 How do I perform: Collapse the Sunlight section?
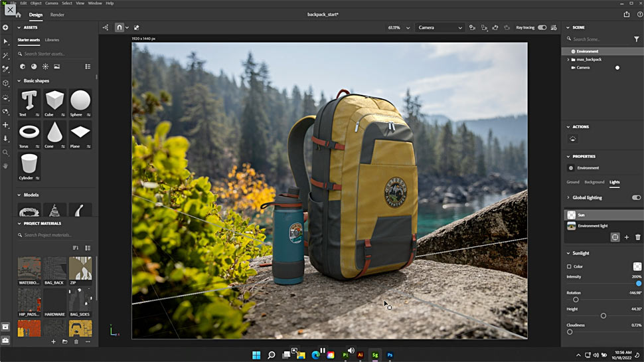[x=568, y=254]
